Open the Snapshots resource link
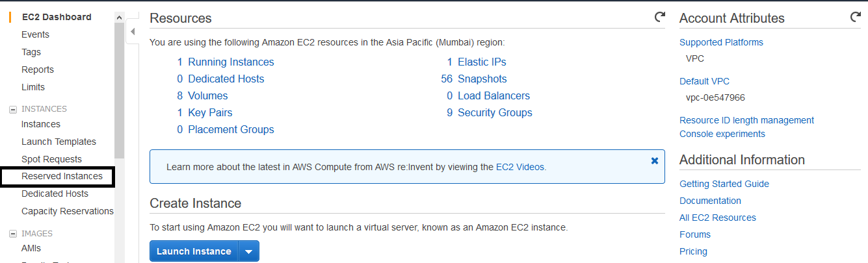 (x=482, y=79)
